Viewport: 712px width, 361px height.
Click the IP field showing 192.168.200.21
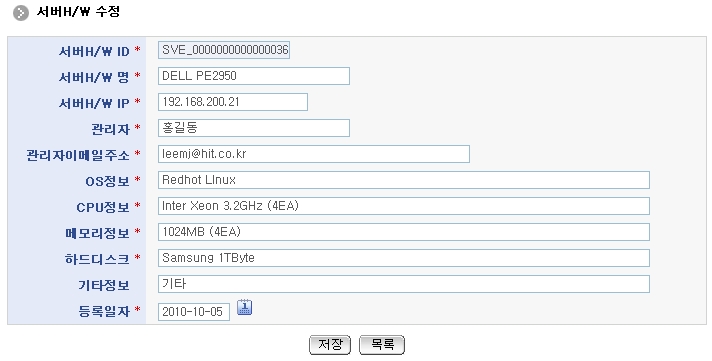(x=233, y=102)
